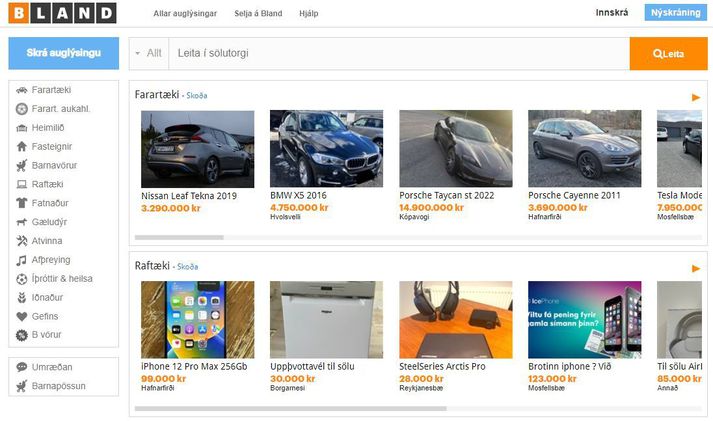Click the heart icon beside Gefins
Image resolution: width=713 pixels, height=421 pixels.
tap(21, 316)
